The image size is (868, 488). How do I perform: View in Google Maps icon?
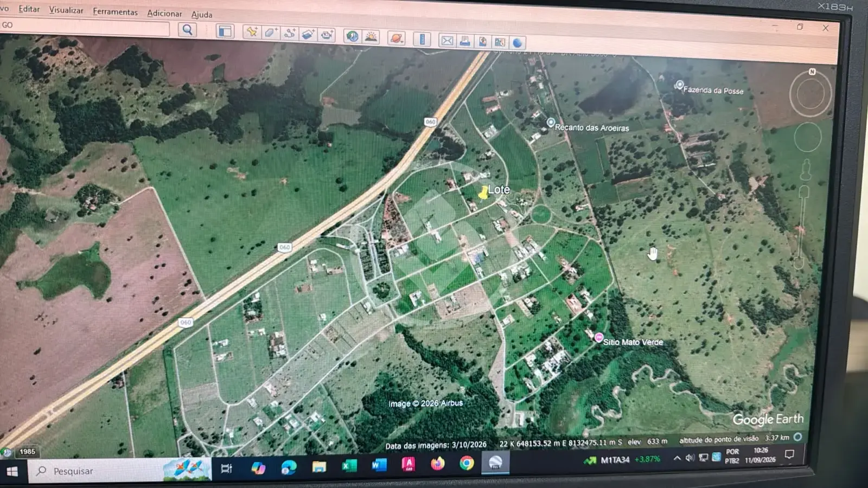(500, 42)
